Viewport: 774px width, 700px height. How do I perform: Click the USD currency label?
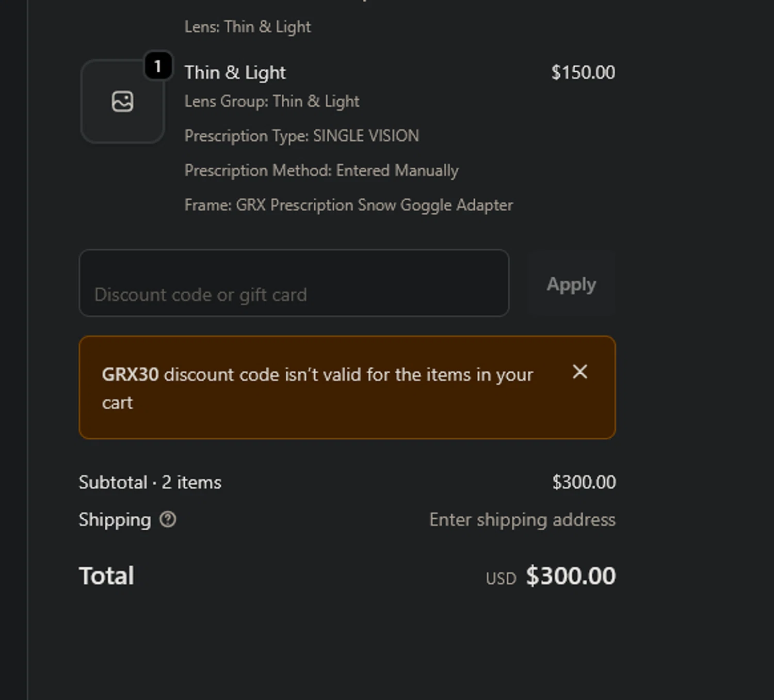[501, 579]
